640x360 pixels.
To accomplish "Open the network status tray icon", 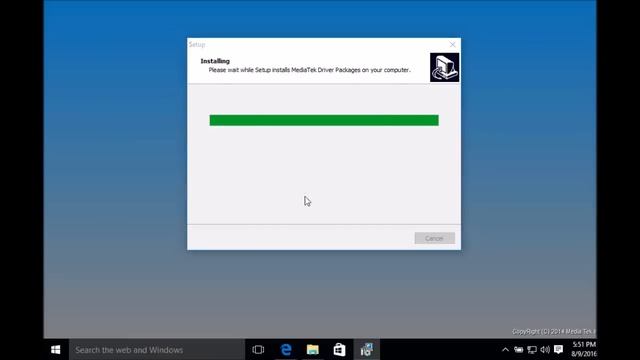I will tap(532, 349).
